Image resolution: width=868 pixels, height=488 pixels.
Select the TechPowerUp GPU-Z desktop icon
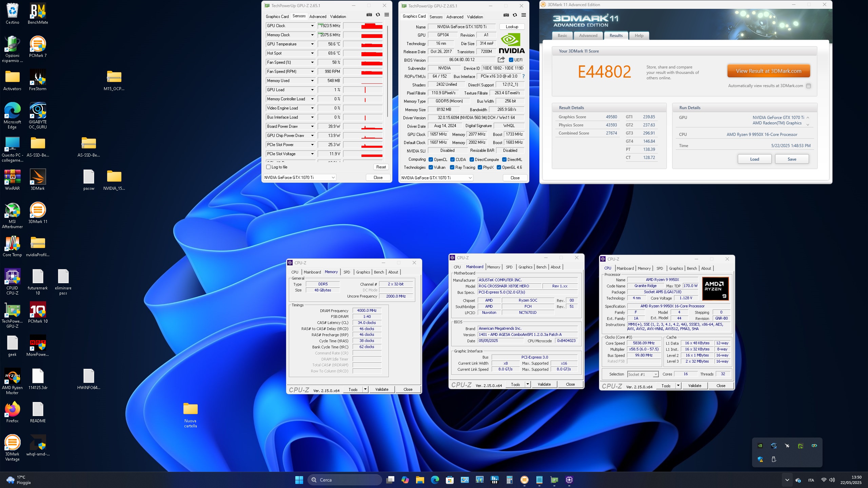[x=13, y=315]
